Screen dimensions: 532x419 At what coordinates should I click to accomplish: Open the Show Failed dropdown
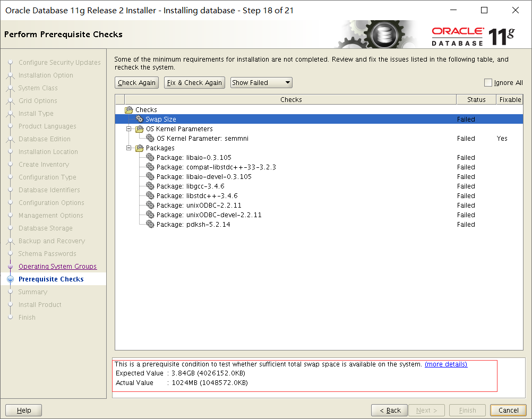coord(261,82)
